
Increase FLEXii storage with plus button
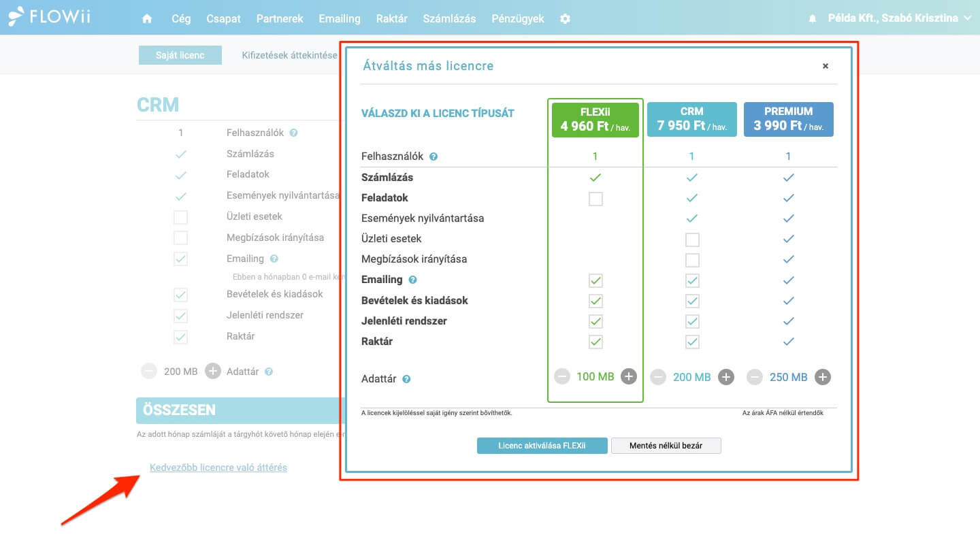629,376
